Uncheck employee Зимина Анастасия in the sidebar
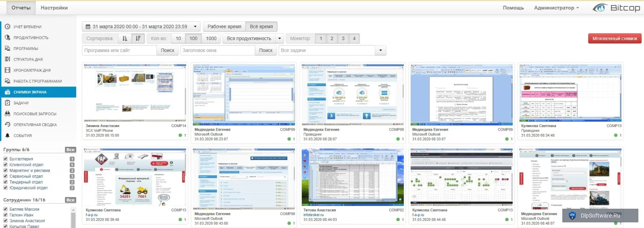This screenshot has height=228, width=644. point(6,221)
